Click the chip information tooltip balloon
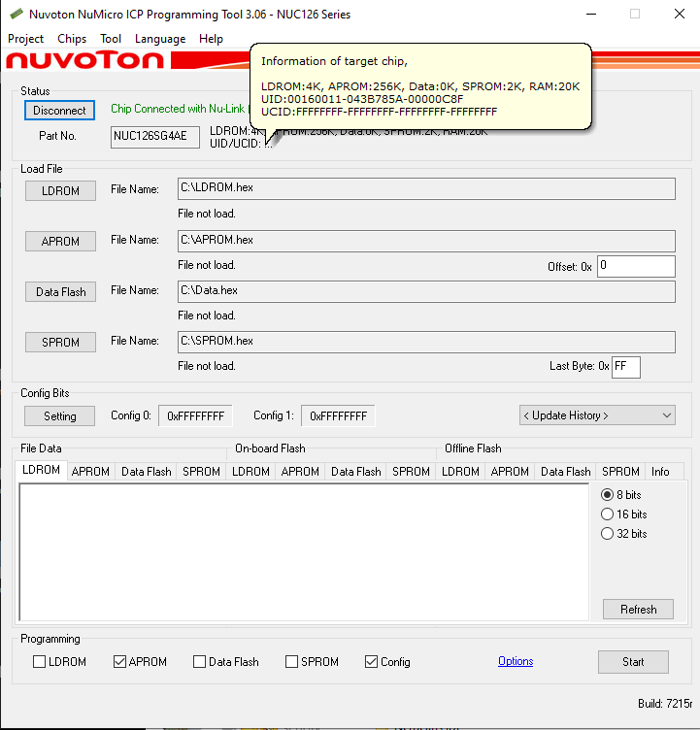 421,86
